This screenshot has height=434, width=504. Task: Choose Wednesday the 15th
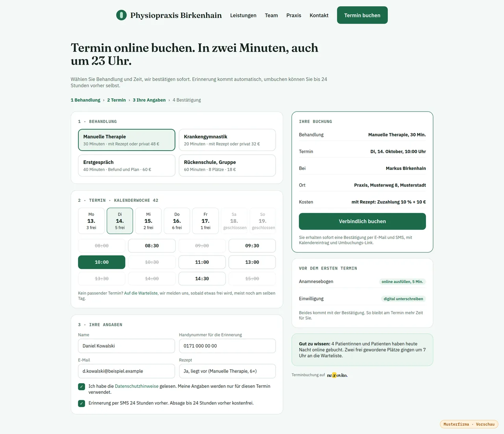(148, 221)
